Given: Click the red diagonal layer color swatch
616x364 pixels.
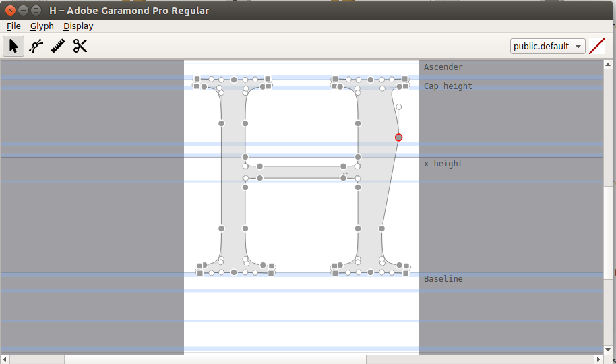Looking at the screenshot, I should [x=596, y=46].
